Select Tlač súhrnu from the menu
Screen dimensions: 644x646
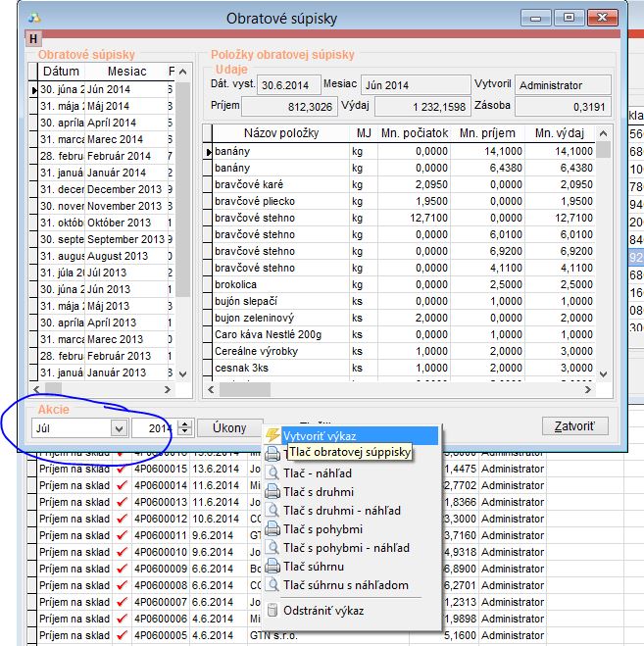(319, 567)
